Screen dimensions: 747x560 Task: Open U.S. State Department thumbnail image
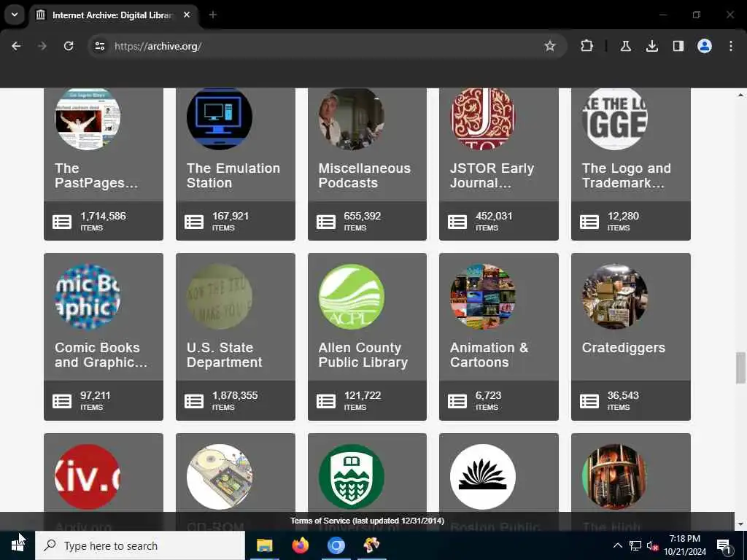220,297
